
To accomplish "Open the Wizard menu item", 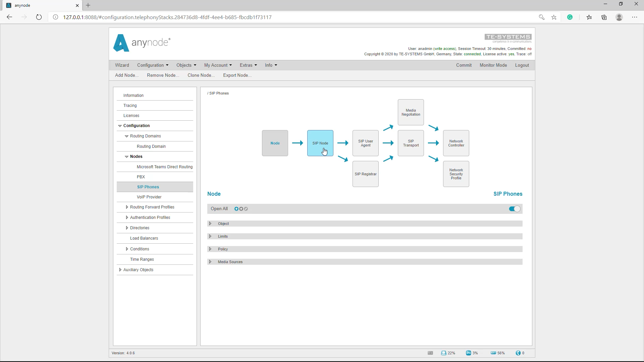I will tap(122, 65).
